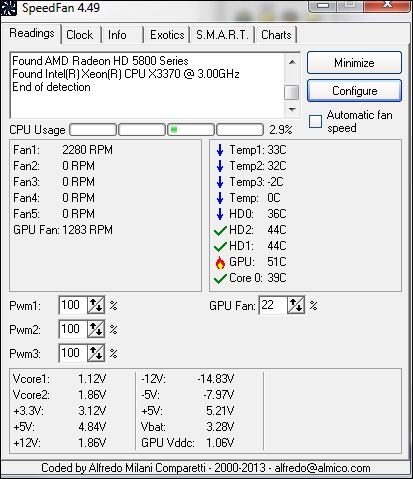Click the green checkmark next to HD2
Viewport: 413px width, 479px height.
pyautogui.click(x=220, y=230)
